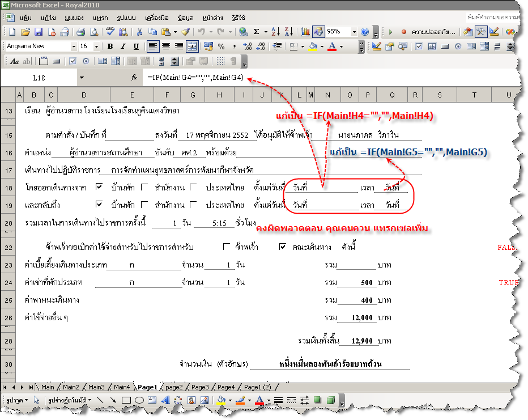Click the Print Preview magnifier icon

[x=94, y=32]
